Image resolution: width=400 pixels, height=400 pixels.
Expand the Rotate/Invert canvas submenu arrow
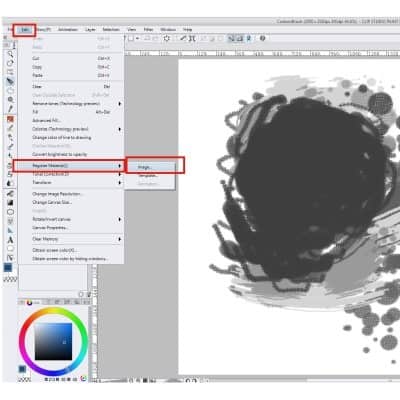[x=119, y=219]
